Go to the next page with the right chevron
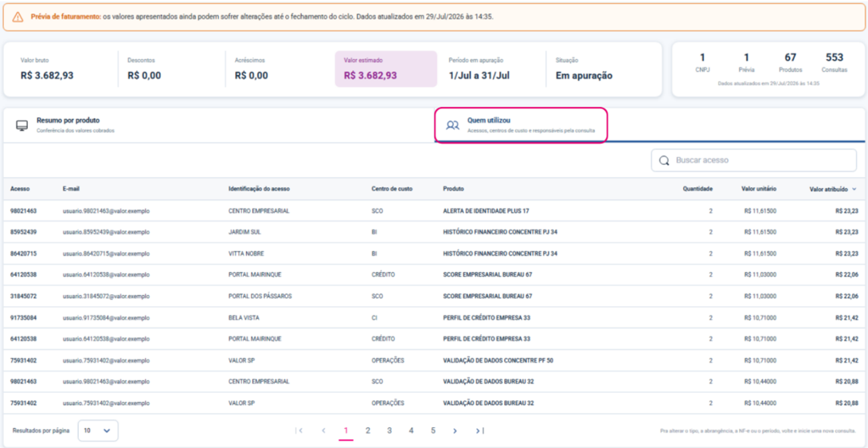Image resolution: width=868 pixels, height=448 pixels. point(455,430)
